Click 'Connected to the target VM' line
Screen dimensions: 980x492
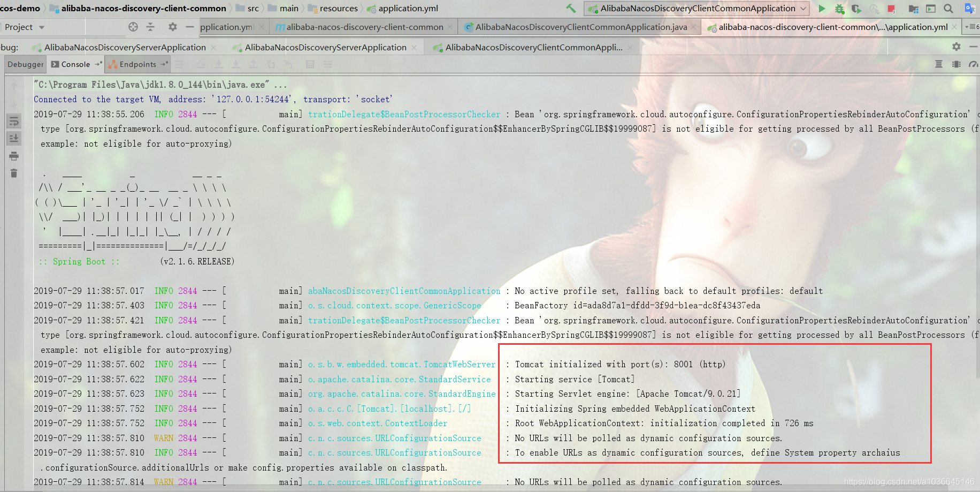(213, 100)
